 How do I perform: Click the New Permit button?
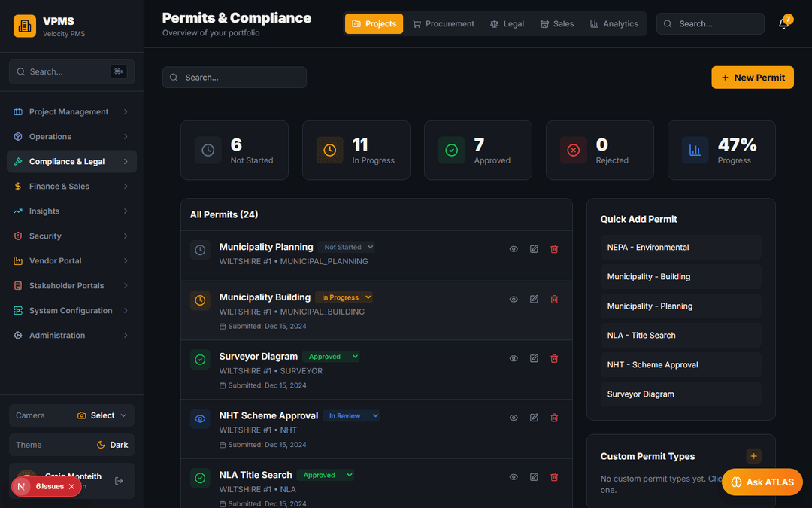point(752,78)
